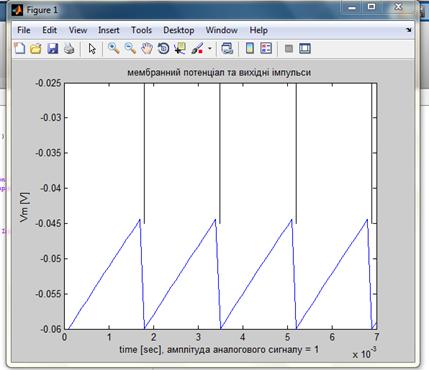Activate the Zoom In magnifier tool

(114, 49)
